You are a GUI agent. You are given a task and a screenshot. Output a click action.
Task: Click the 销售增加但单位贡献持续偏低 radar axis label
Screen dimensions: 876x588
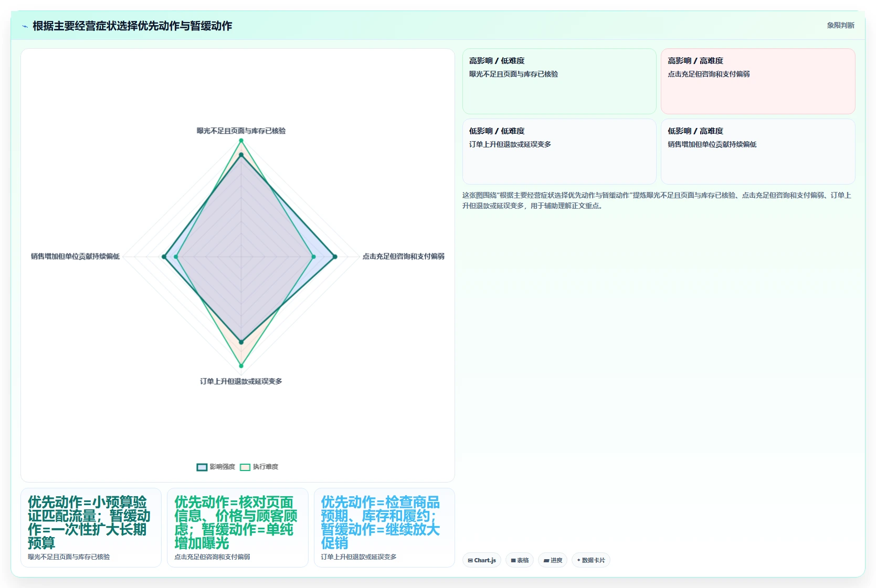coord(75,256)
